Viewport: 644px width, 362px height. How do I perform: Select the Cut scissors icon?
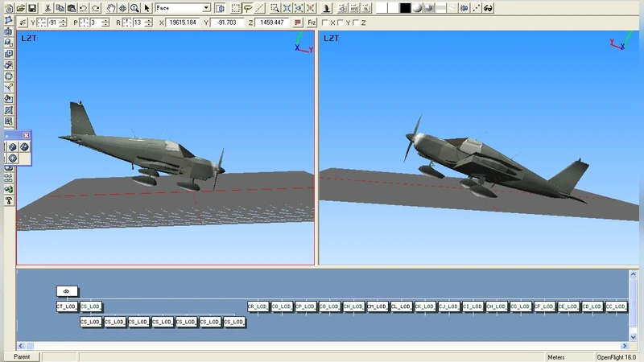point(48,8)
